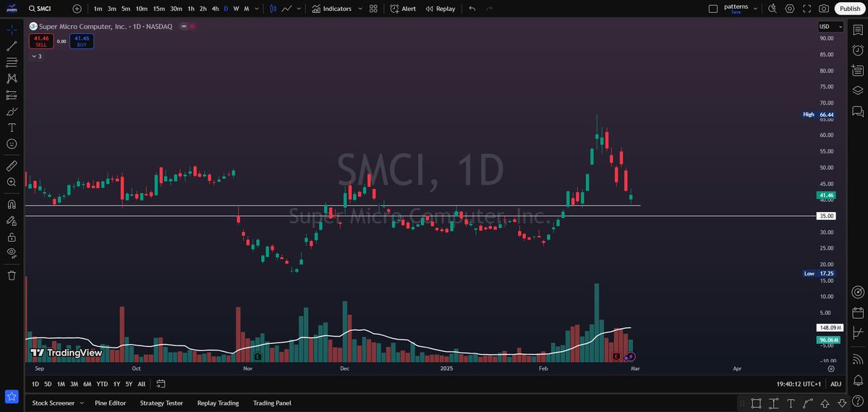Toggle magnet mode for drawings

(x=12, y=204)
